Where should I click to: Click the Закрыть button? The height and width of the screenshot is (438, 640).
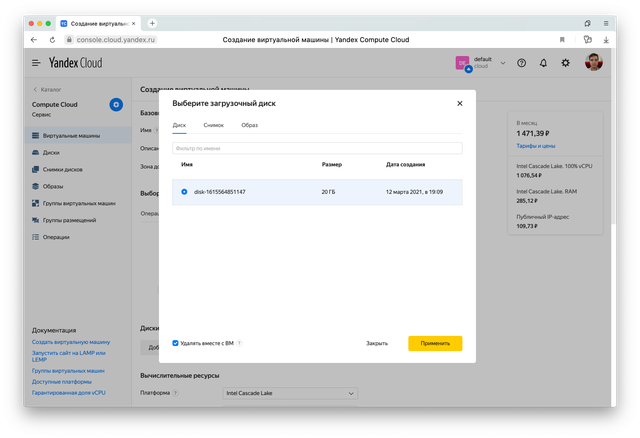pos(377,343)
